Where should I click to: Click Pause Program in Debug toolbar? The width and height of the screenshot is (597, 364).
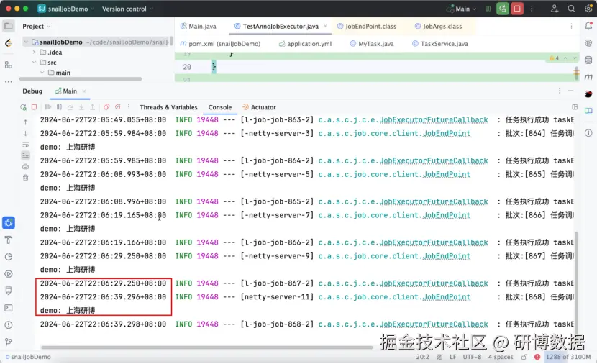[59, 107]
